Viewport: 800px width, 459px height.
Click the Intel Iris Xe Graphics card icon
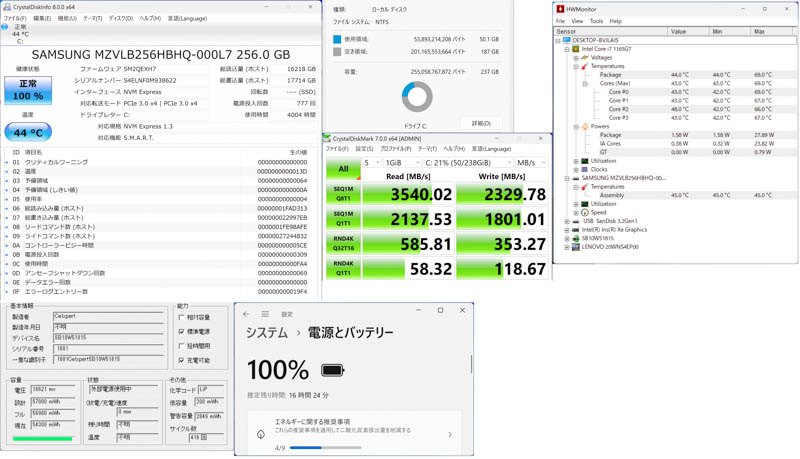click(x=576, y=230)
